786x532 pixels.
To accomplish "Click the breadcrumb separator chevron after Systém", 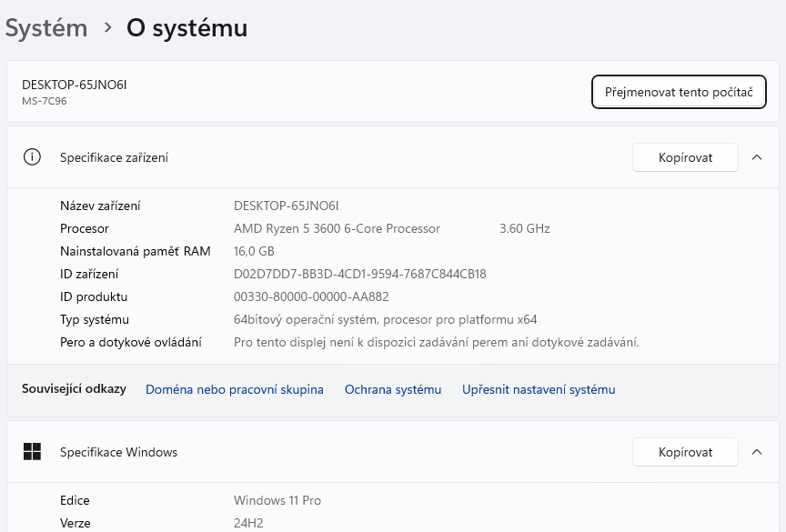I will coord(106,28).
